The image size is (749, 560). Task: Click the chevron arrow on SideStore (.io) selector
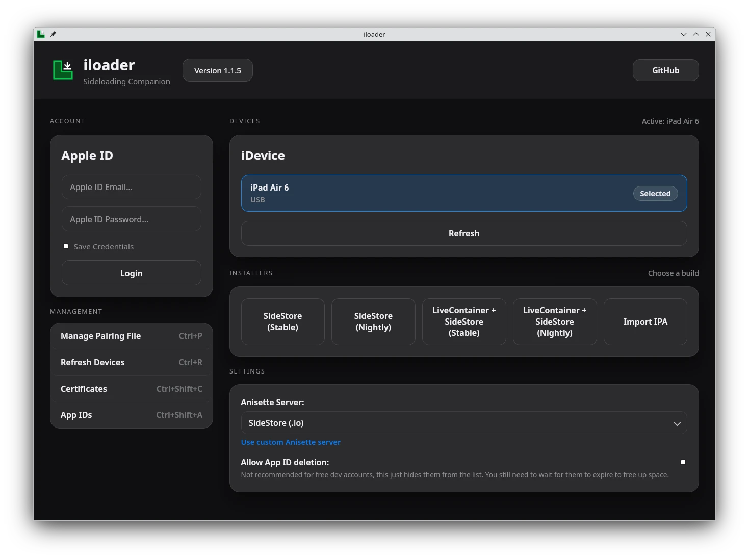pyautogui.click(x=677, y=424)
